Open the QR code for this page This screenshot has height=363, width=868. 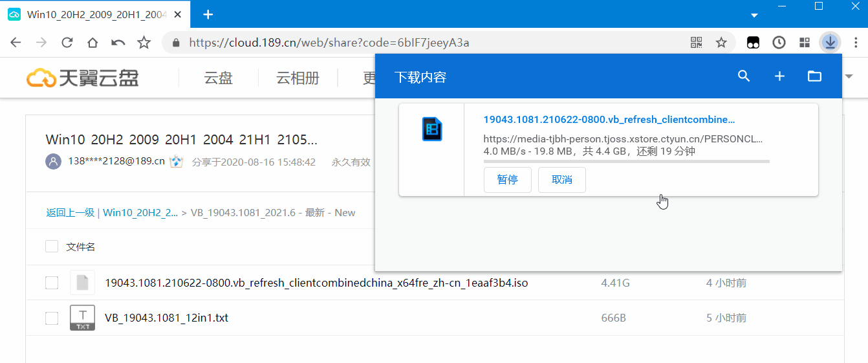tap(697, 43)
